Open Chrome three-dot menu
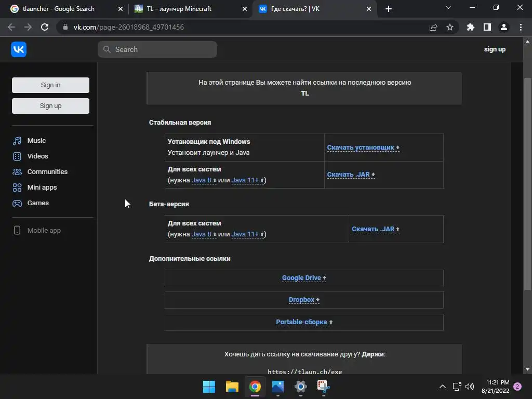The height and width of the screenshot is (399, 532). tap(521, 27)
